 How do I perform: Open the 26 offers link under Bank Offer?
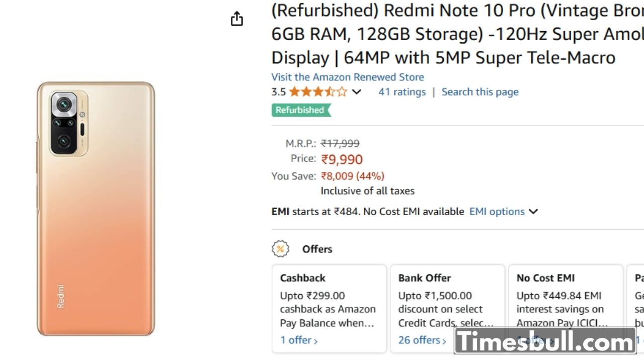point(422,340)
